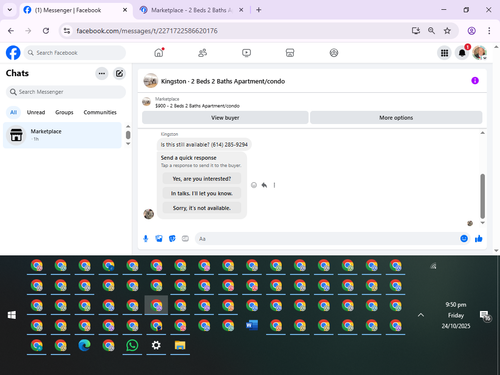500x375 pixels.
Task: Open conversation information purple icon
Action: tap(475, 81)
